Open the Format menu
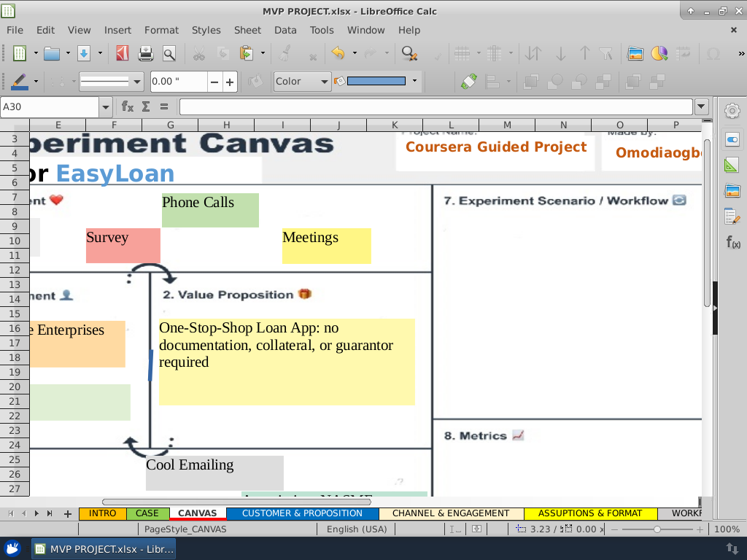The width and height of the screenshot is (747, 560). click(x=161, y=30)
